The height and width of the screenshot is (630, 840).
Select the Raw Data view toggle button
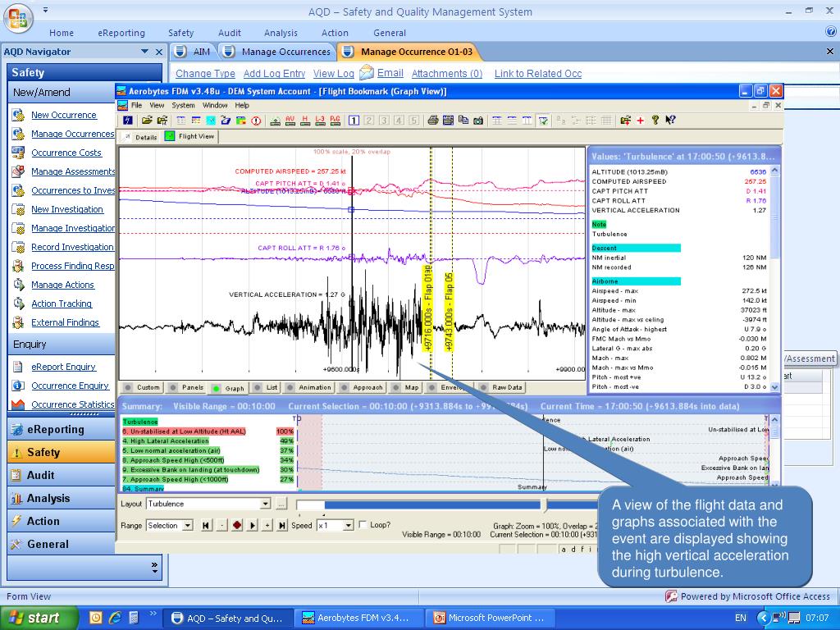(501, 387)
